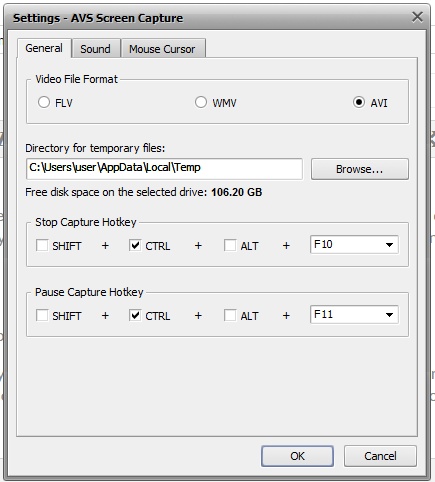Open the F10 stop hotkey dropdown
The width and height of the screenshot is (435, 482).
(x=354, y=245)
